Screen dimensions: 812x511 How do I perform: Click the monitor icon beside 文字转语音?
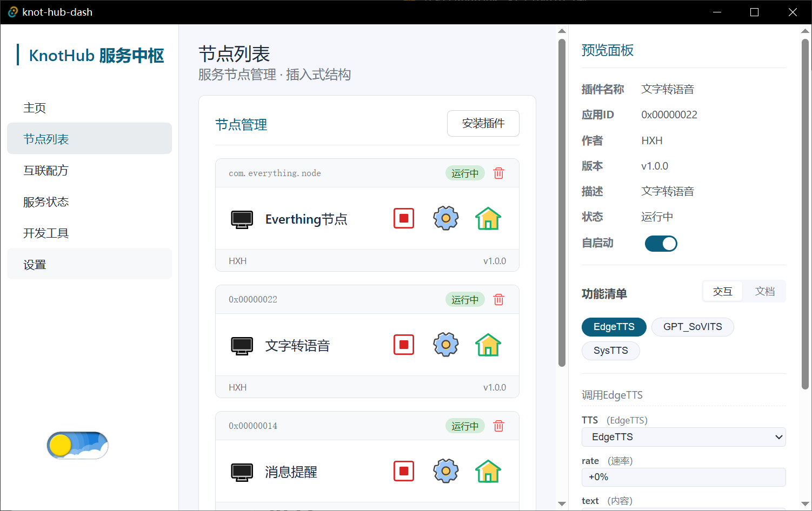click(242, 346)
